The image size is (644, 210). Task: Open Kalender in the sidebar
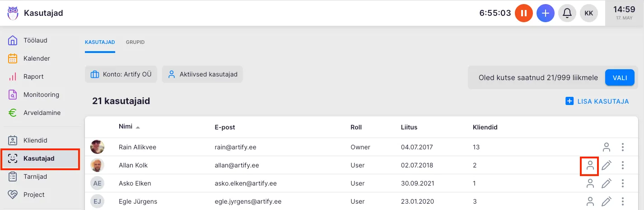coord(37,58)
